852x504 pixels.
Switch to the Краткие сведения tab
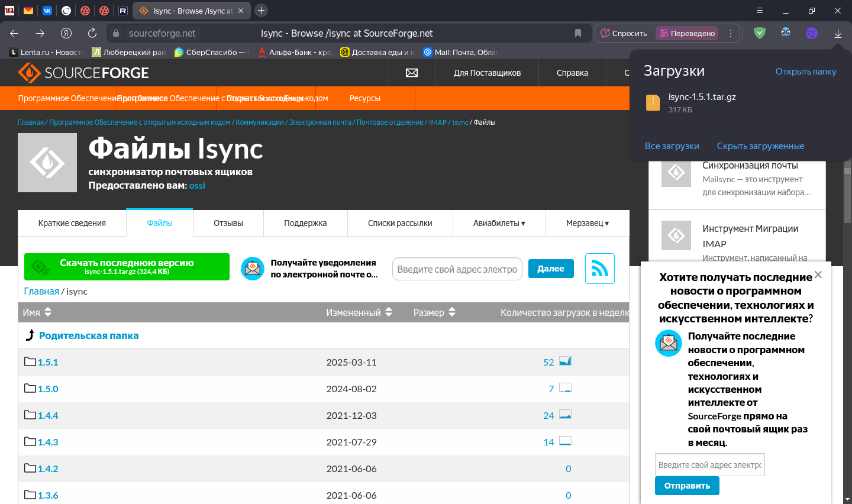[x=72, y=223]
